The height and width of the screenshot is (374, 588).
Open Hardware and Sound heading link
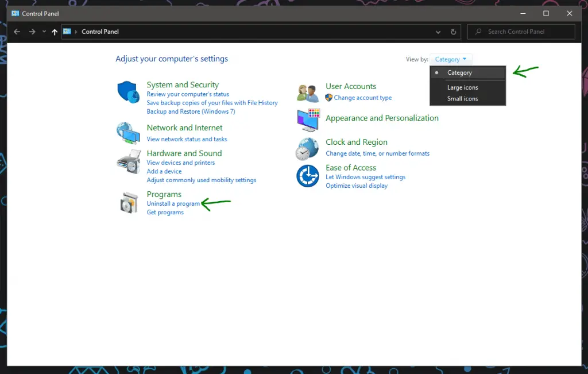pyautogui.click(x=184, y=153)
